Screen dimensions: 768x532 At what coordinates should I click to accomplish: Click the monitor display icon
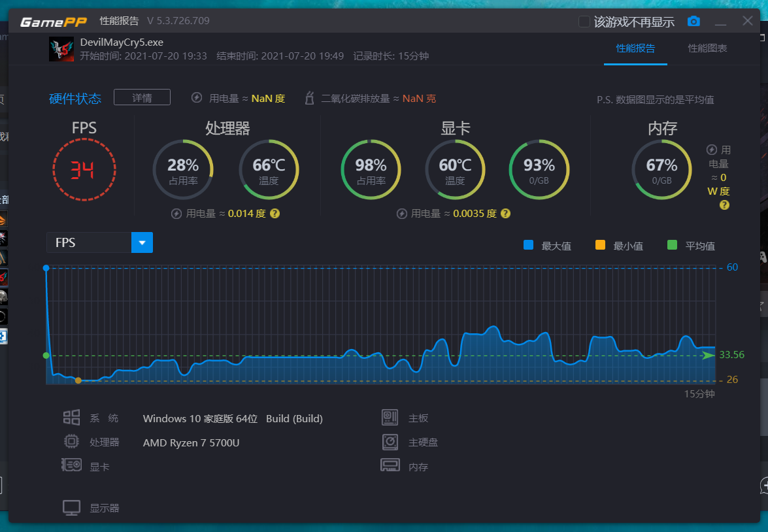point(71,508)
